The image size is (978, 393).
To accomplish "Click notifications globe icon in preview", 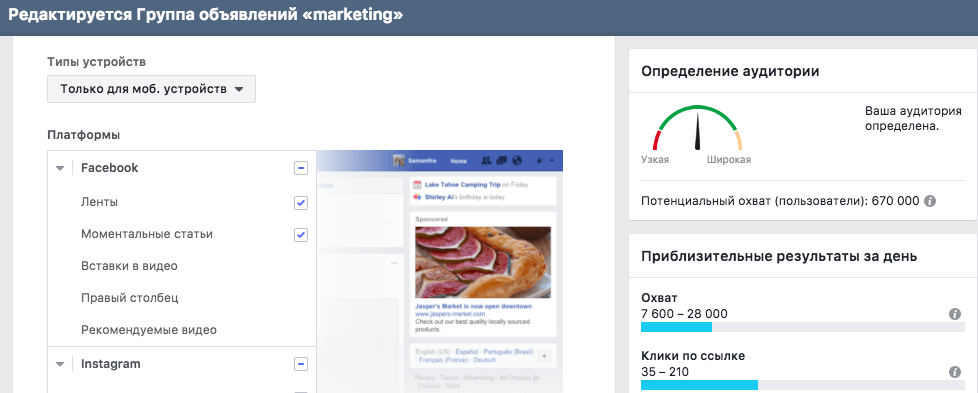I will (x=516, y=161).
